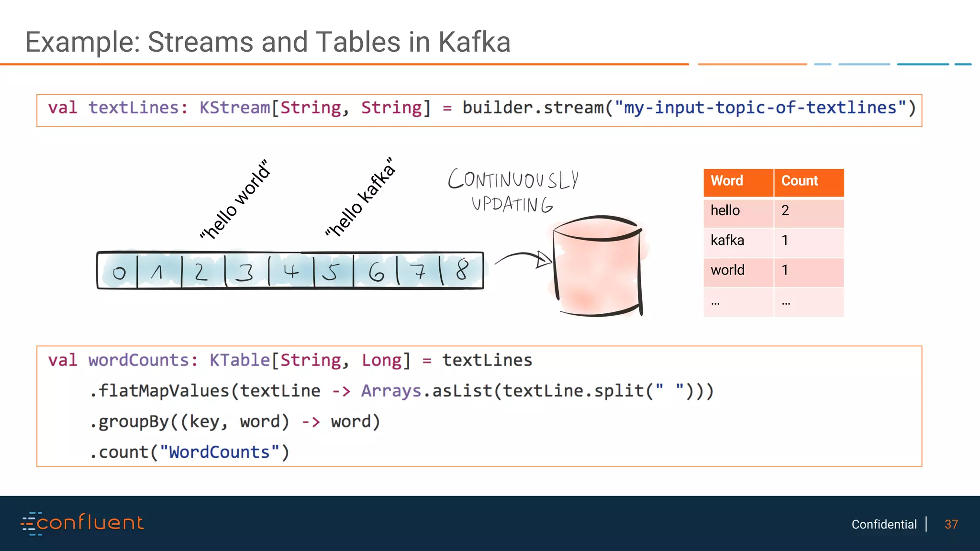Click the "WordCounts" string in code
Image resolution: width=980 pixels, height=551 pixels.
(219, 452)
